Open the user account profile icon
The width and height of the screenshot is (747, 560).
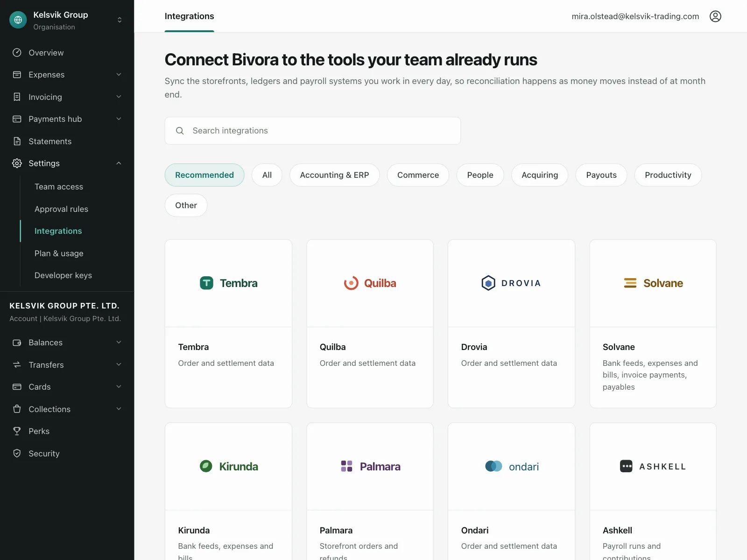point(715,16)
